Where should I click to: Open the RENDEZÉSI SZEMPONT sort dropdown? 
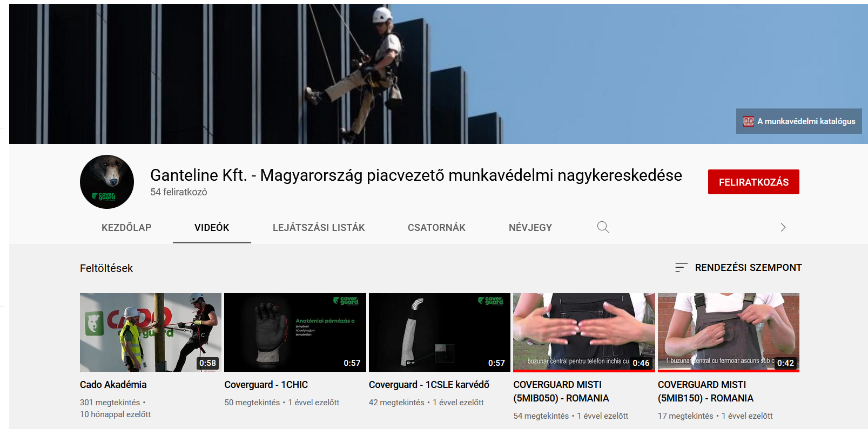[738, 268]
